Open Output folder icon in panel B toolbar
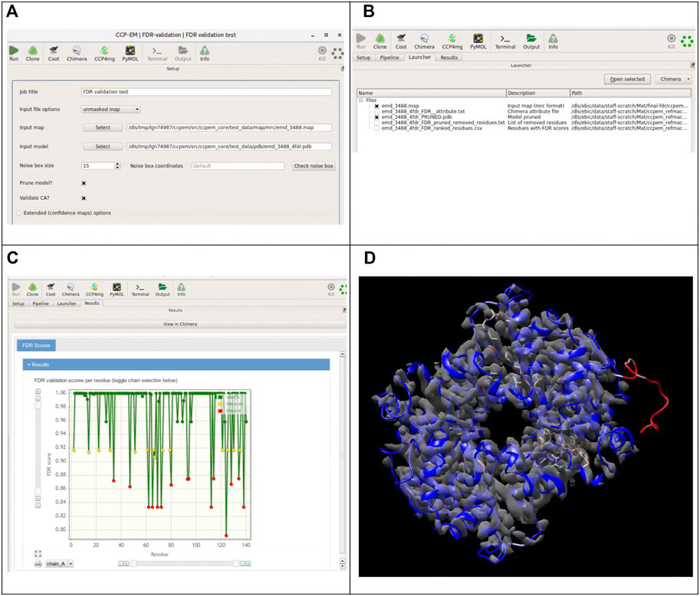This screenshot has height=596, width=700. (531, 41)
